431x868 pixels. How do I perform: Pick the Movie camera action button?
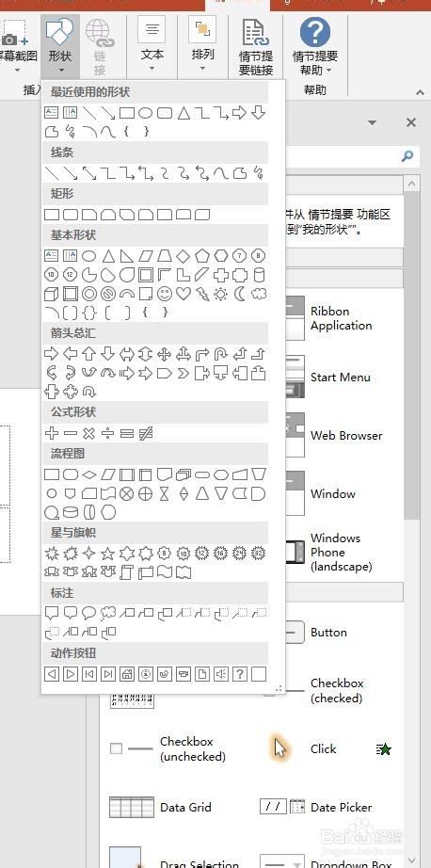coord(184,674)
